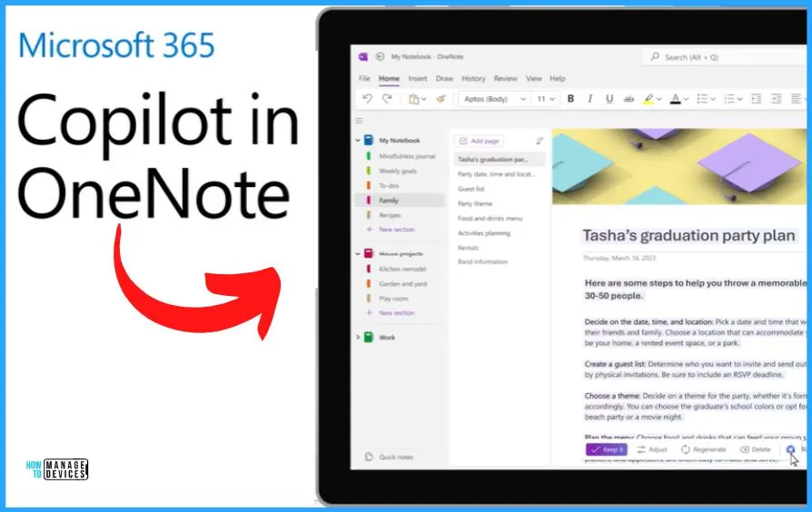Viewport: 812px width, 512px height.
Task: Click the Delete button in Copilot bar
Action: coord(756,449)
